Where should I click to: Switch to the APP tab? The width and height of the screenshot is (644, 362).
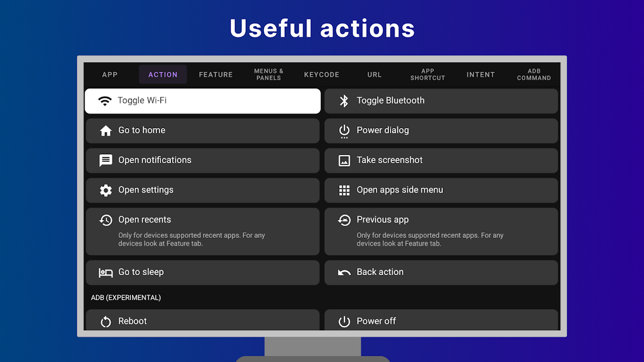[110, 75]
